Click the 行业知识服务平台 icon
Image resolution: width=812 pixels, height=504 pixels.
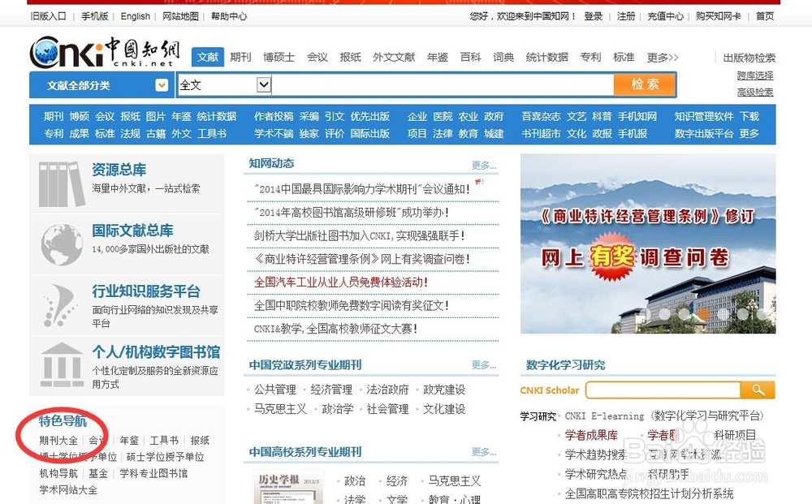[61, 305]
